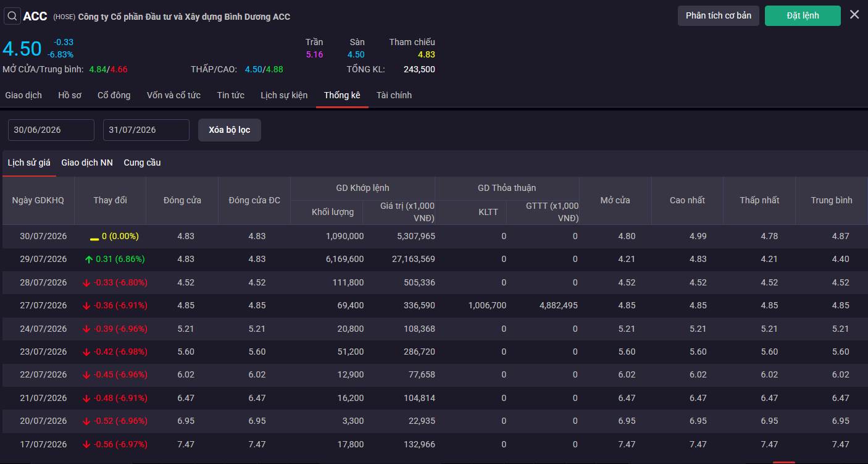Click the stock search magnifier icon

[12, 16]
